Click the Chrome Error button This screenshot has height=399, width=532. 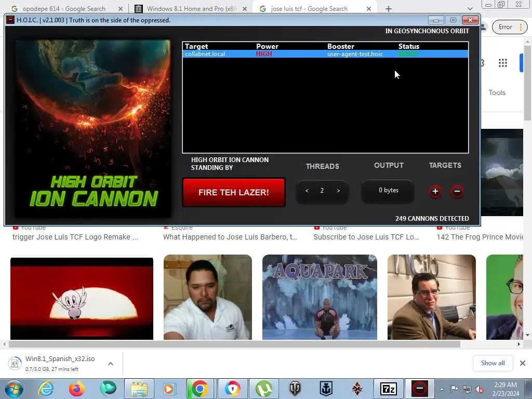point(510,27)
